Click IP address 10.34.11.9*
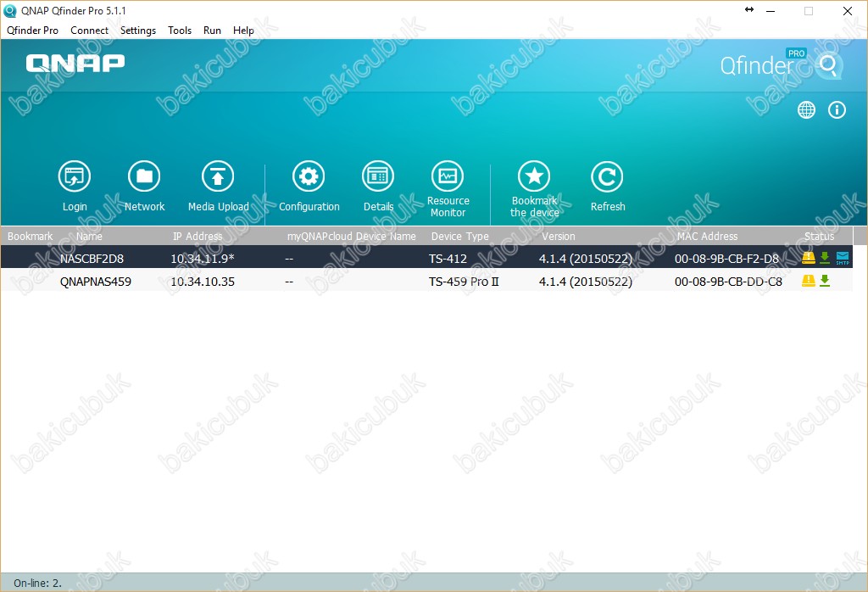Viewport: 868px width, 592px height. coord(203,259)
